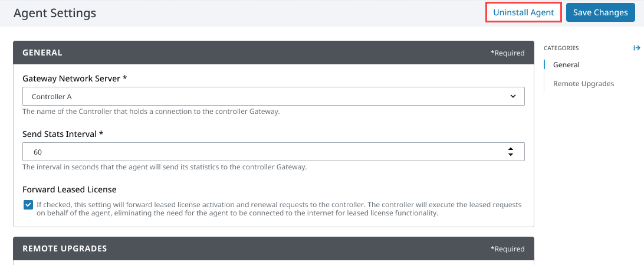Click the Gateway Network Server field label
This screenshot has height=265, width=644.
[x=75, y=78]
